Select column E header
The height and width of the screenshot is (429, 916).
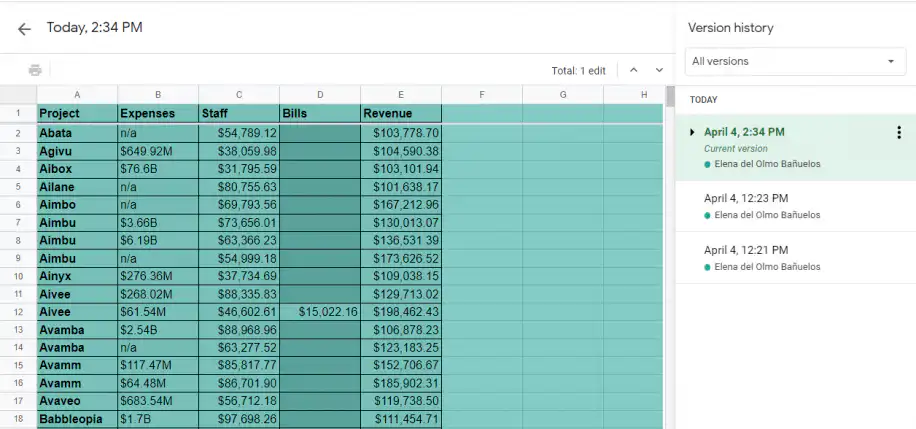(x=401, y=94)
